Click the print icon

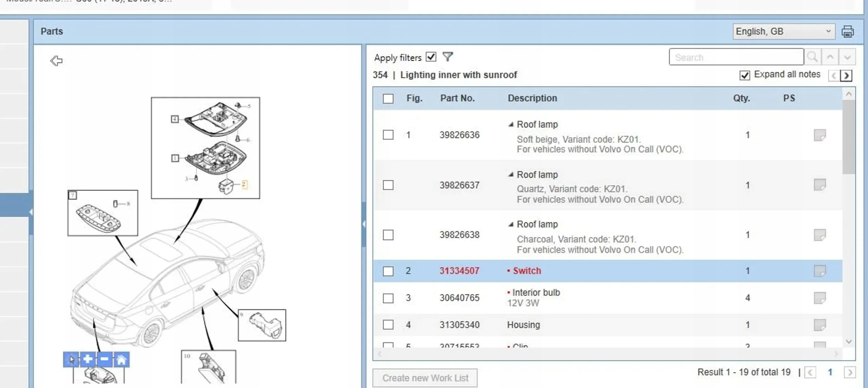(848, 32)
